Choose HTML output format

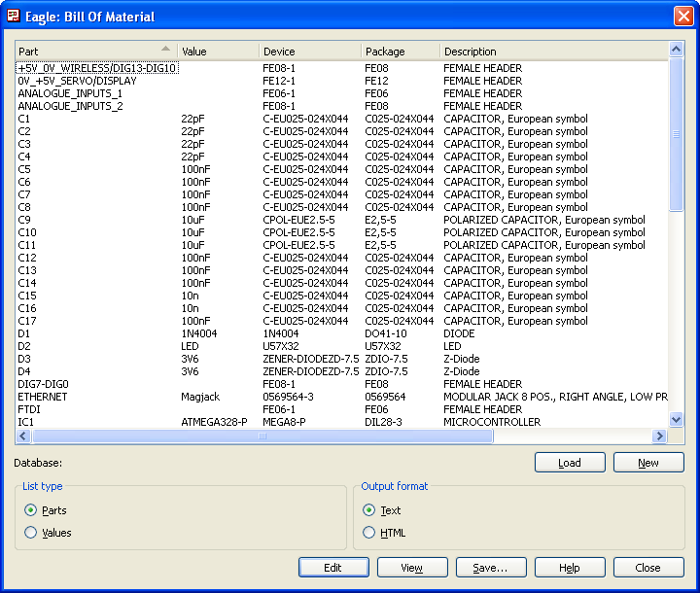(x=368, y=533)
